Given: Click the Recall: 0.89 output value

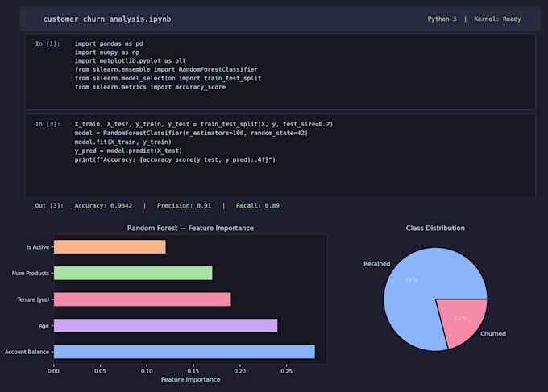Looking at the screenshot, I should tap(258, 205).
